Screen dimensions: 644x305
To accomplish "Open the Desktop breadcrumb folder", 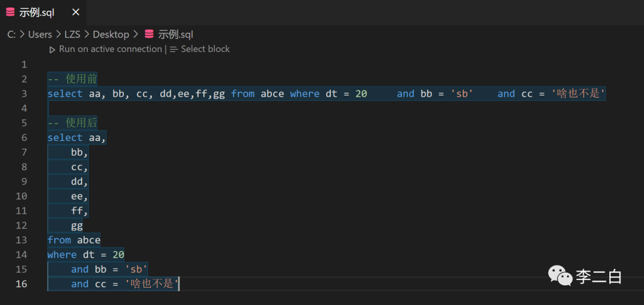I will [111, 34].
